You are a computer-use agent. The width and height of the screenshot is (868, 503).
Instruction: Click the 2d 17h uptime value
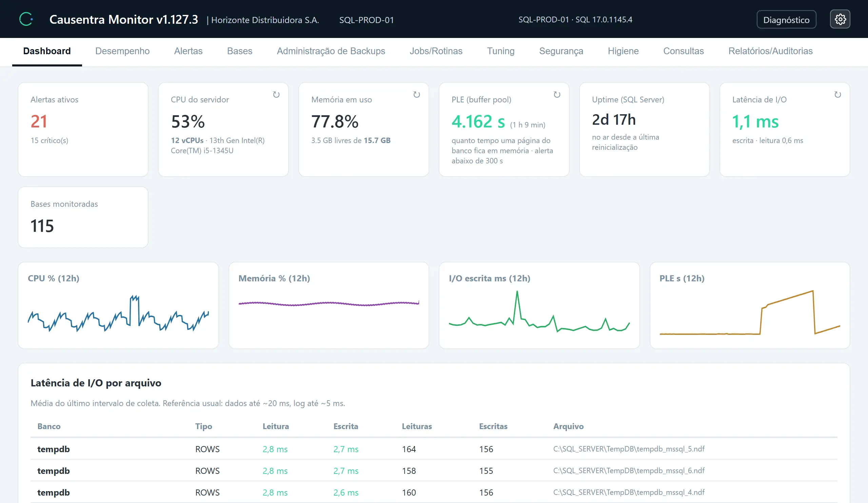click(x=614, y=119)
